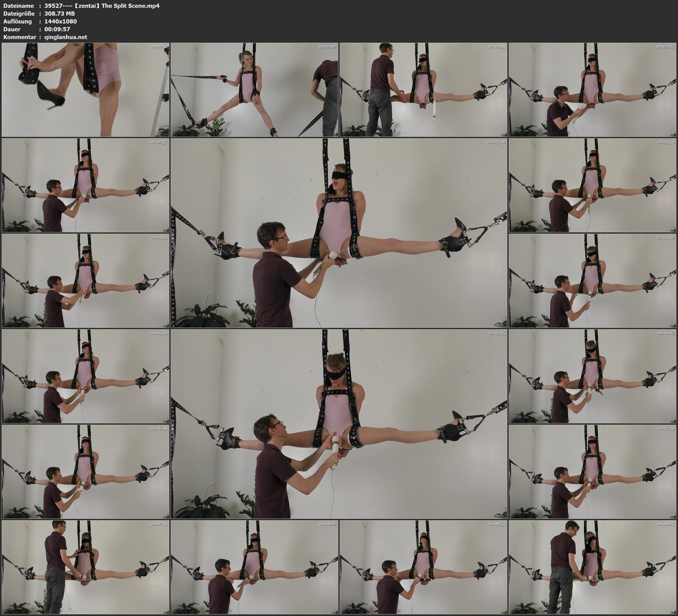Select the frame at timestamp 00:01:02
Image resolution: width=678 pixels, height=616 pixels.
254,89
